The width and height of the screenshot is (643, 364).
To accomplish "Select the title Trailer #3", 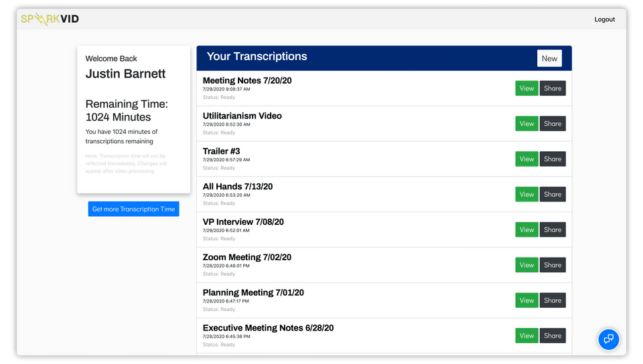I will click(x=221, y=151).
